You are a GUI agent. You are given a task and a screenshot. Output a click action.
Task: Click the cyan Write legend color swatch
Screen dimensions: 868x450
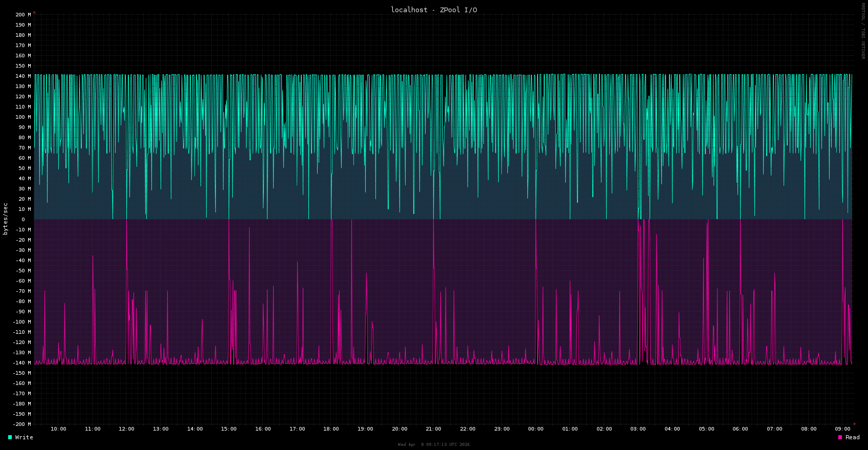10,437
